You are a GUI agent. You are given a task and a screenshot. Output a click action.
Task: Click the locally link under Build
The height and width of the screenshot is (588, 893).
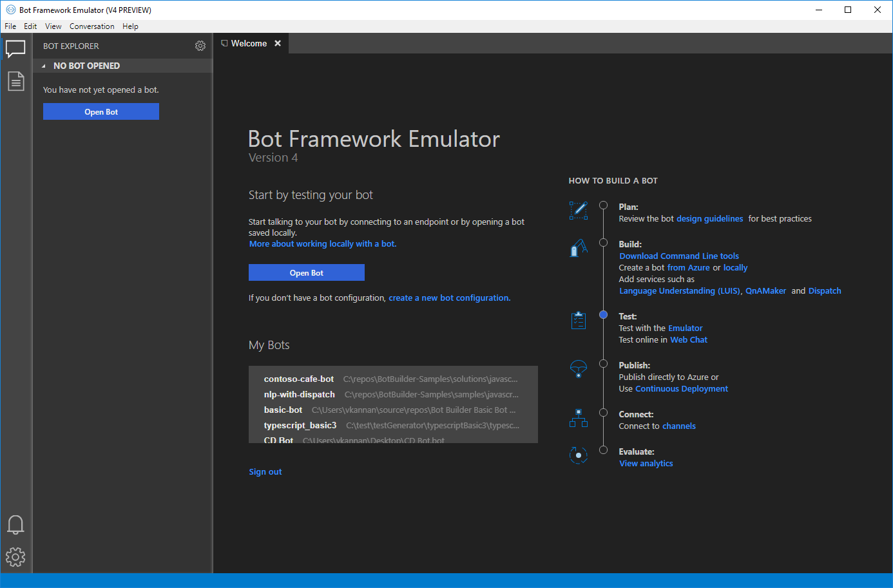coord(735,268)
